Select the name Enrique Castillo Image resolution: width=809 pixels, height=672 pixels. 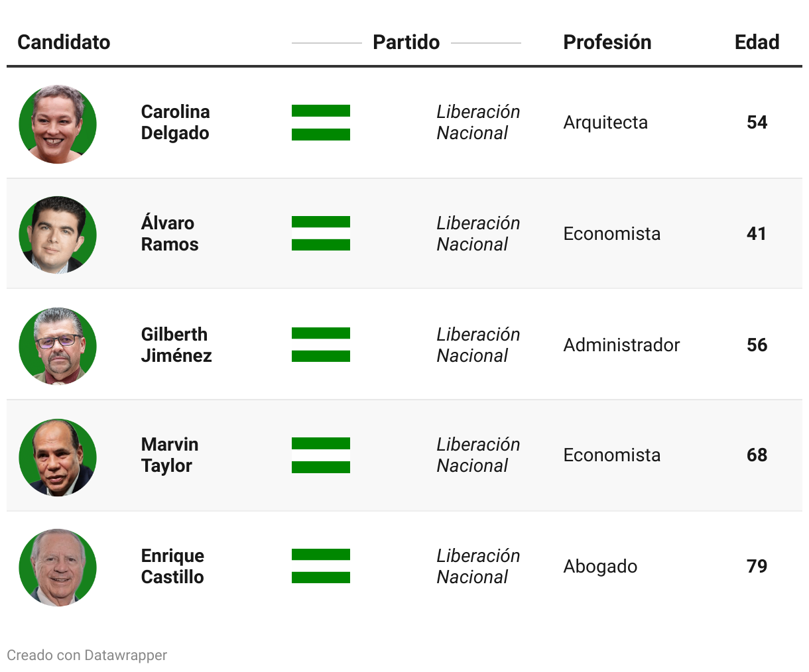[x=172, y=566]
